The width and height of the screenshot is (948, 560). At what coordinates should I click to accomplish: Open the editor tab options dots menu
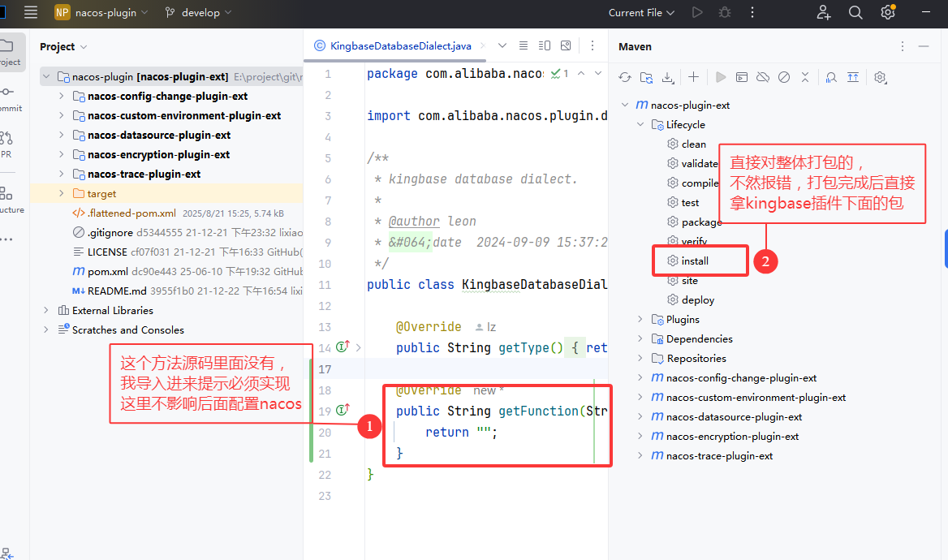pos(592,45)
